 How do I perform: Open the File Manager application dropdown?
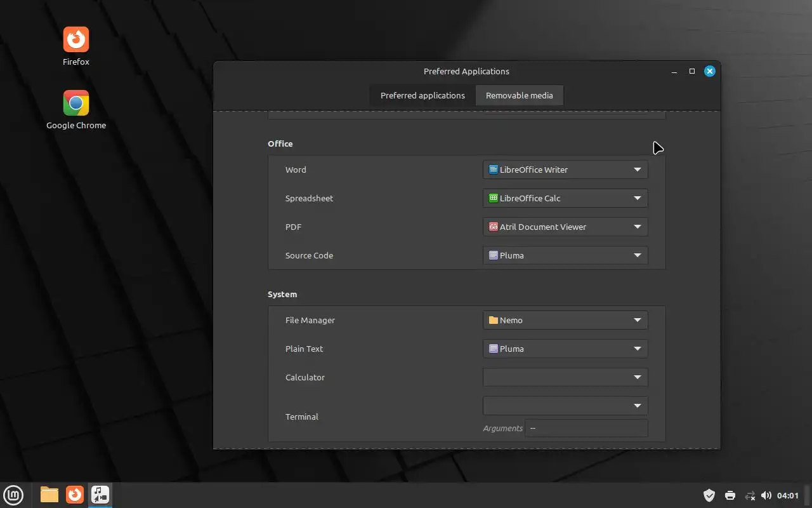[565, 320]
